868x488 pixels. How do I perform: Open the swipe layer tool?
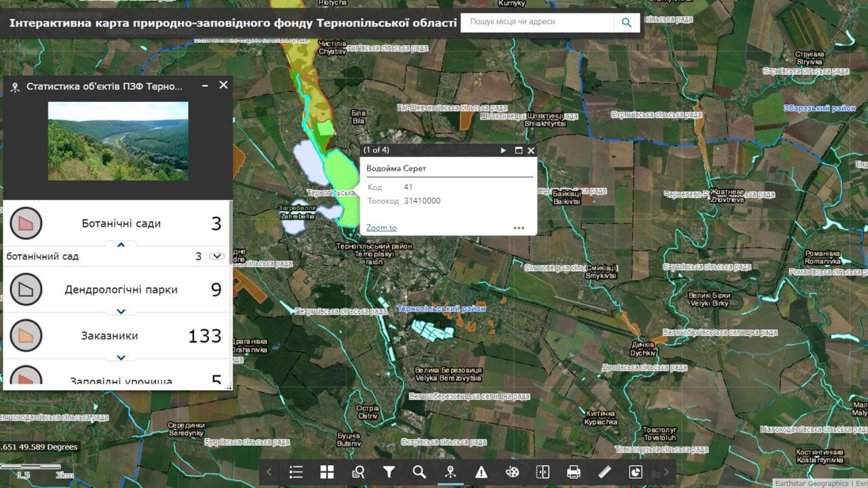542,472
